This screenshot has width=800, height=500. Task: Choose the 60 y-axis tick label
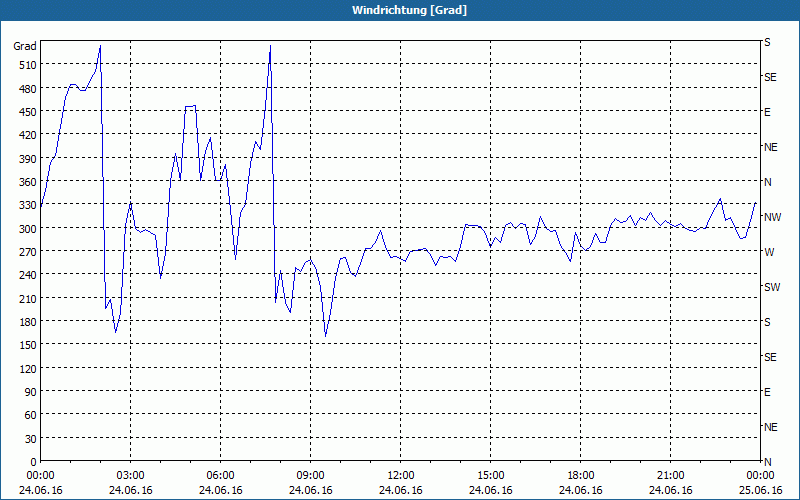click(x=31, y=415)
